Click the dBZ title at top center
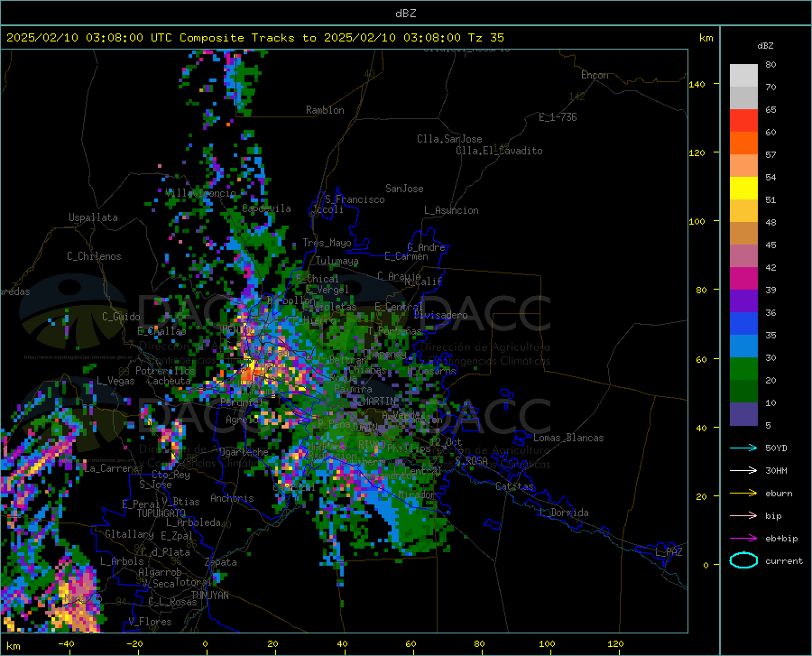This screenshot has width=812, height=656. pyautogui.click(x=405, y=14)
